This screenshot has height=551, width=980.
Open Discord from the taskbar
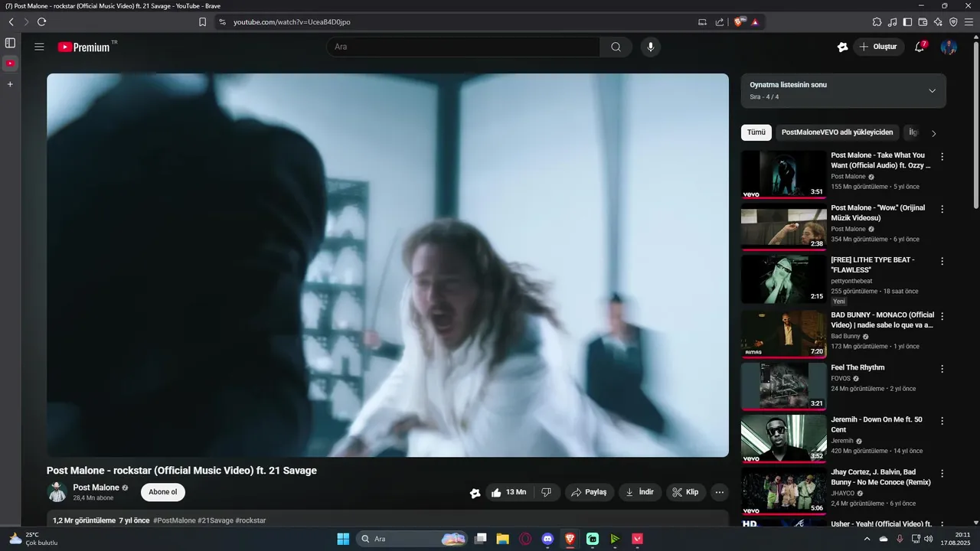pos(547,539)
